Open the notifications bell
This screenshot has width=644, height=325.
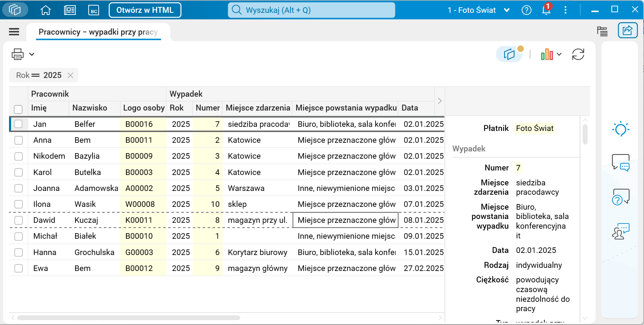click(546, 10)
